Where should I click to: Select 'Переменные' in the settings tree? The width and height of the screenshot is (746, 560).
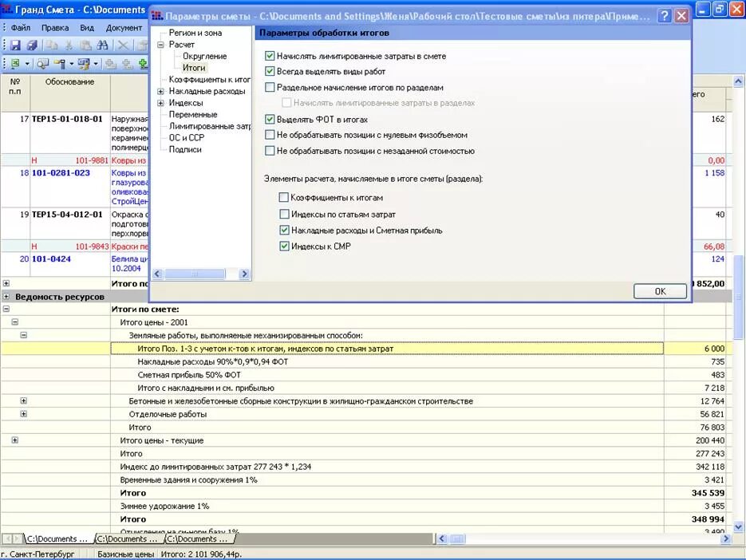point(193,114)
